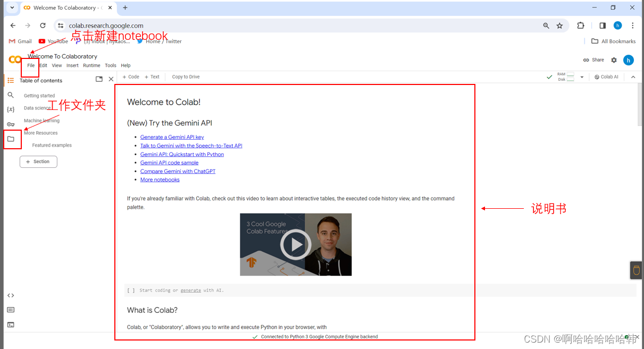Viewport: 644px width, 349px height.
Task: Click the Colab logo
Action: 15,59
